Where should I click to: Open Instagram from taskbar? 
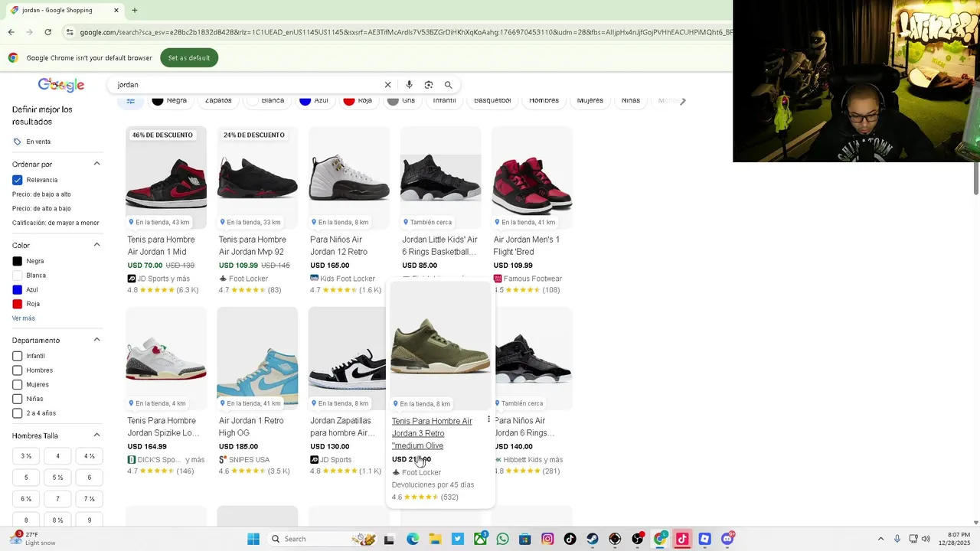pos(547,539)
